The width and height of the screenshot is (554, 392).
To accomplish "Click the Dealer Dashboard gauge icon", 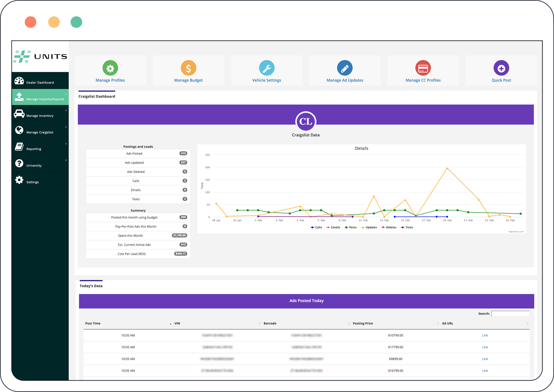I will point(19,81).
